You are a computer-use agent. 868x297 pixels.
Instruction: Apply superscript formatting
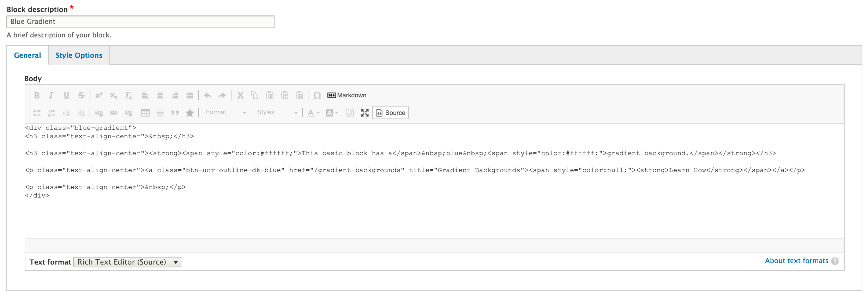pos(99,95)
